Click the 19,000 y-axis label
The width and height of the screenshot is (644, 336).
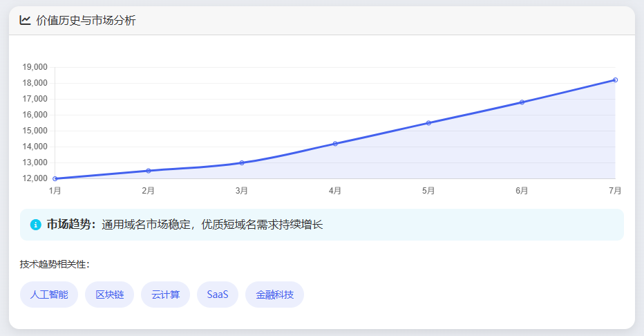pyautogui.click(x=35, y=67)
